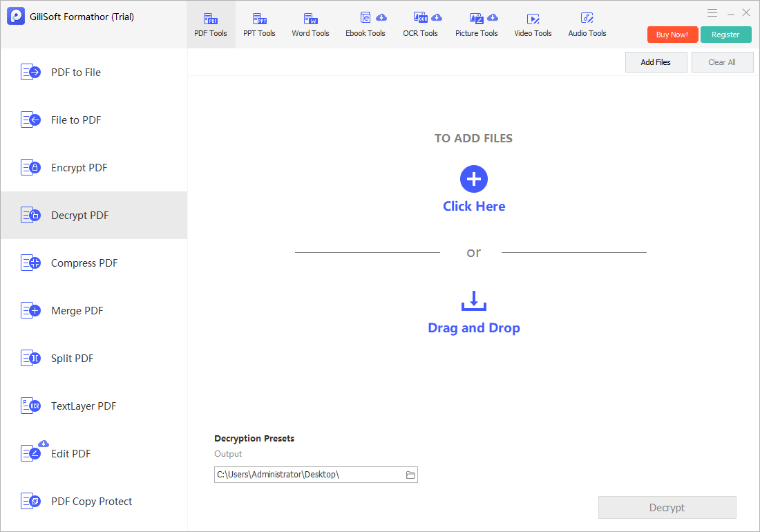Open the PDF Tools tab
The height and width of the screenshot is (532, 760).
click(211, 25)
